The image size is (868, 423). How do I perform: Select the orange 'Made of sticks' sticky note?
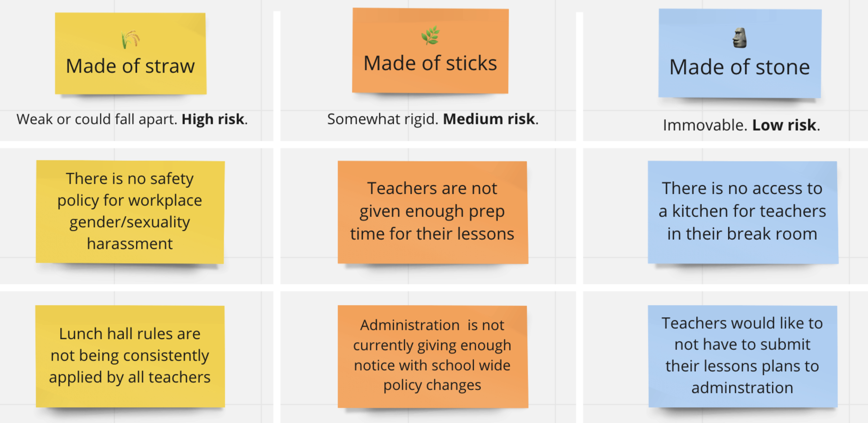click(430, 51)
